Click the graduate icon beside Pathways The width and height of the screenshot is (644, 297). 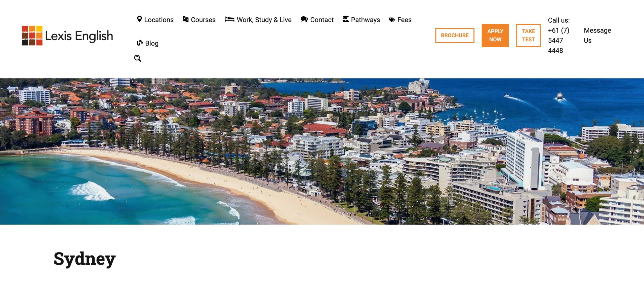tap(346, 19)
